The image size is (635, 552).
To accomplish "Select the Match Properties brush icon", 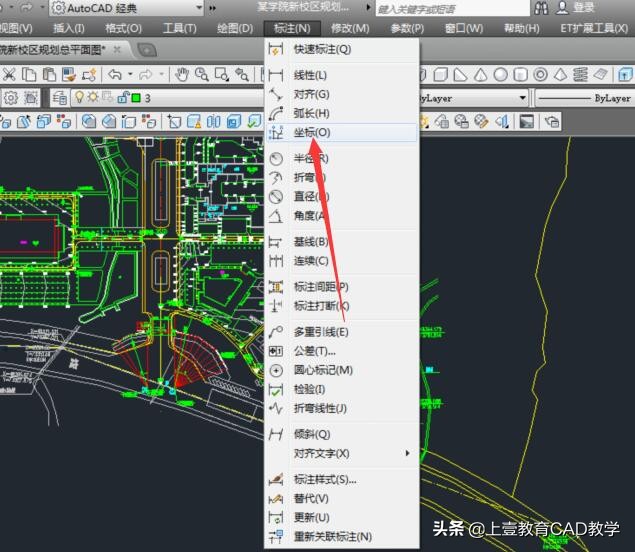I will [x=69, y=75].
